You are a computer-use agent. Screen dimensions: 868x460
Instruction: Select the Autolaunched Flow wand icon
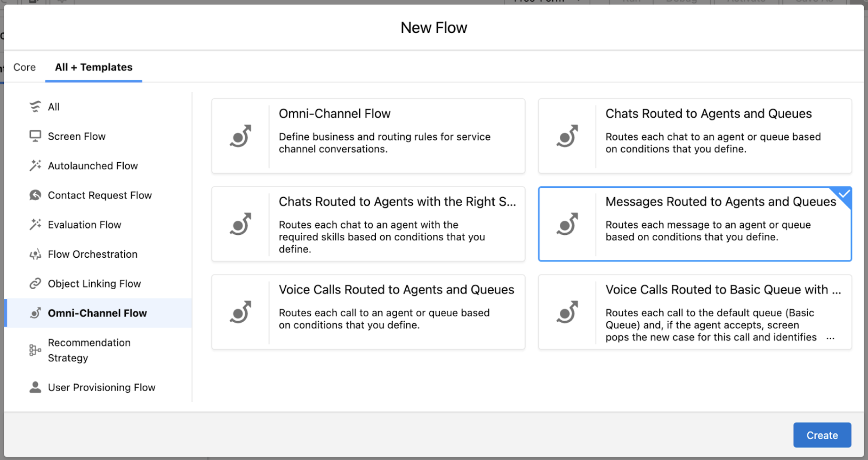(35, 166)
